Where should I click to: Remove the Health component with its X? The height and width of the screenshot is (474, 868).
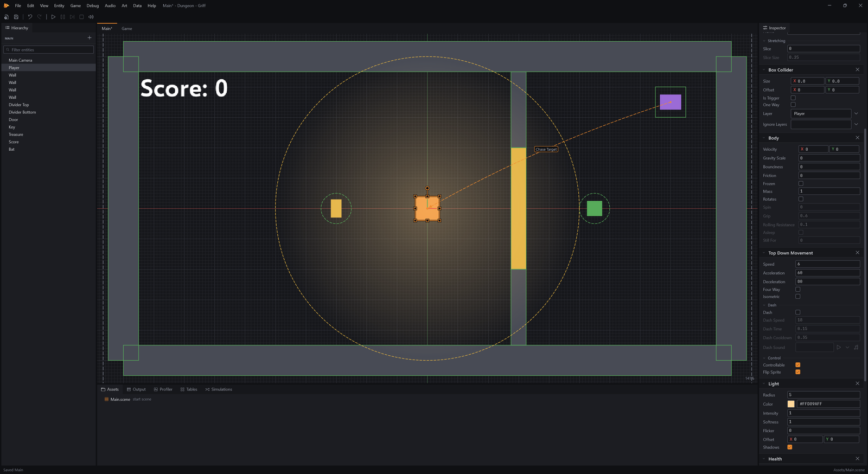857,459
